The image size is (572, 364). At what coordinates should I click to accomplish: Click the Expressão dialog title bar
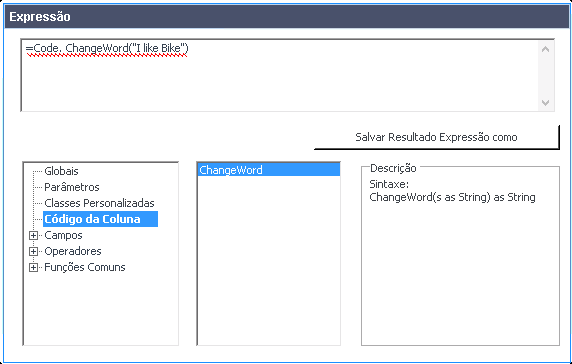tap(286, 17)
